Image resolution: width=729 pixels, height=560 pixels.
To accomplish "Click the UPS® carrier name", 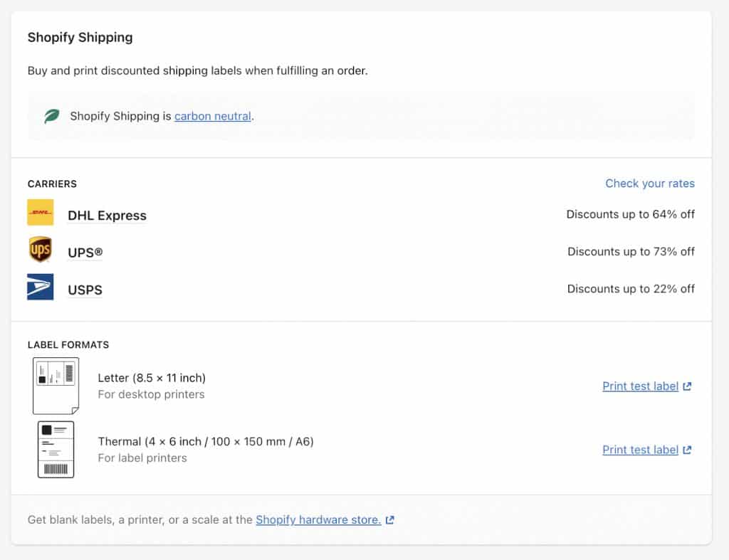I will point(85,252).
